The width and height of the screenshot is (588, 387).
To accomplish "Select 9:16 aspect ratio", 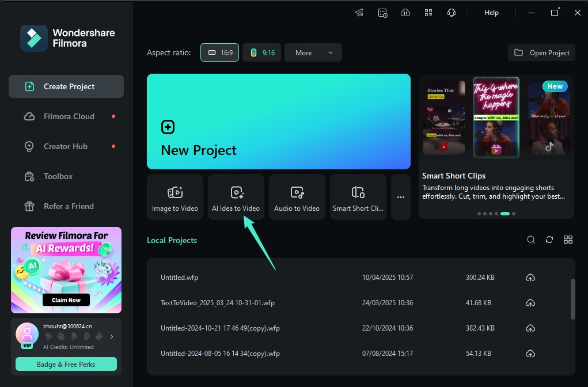I will [262, 52].
